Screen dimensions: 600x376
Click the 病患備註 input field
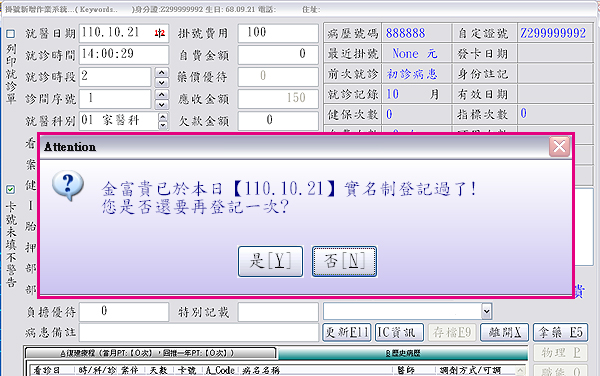[x=199, y=332]
